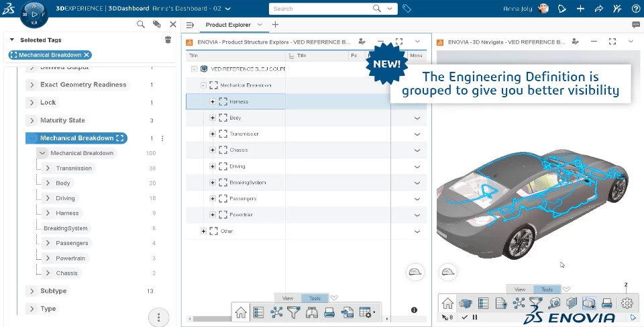
Task: Select the View tab in 3D Navigate
Action: (520, 289)
